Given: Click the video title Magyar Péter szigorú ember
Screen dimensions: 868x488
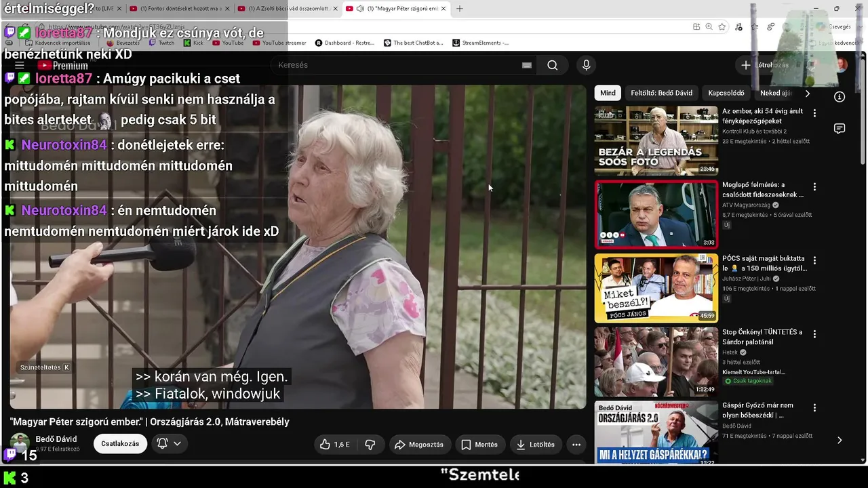Looking at the screenshot, I should tap(150, 422).
